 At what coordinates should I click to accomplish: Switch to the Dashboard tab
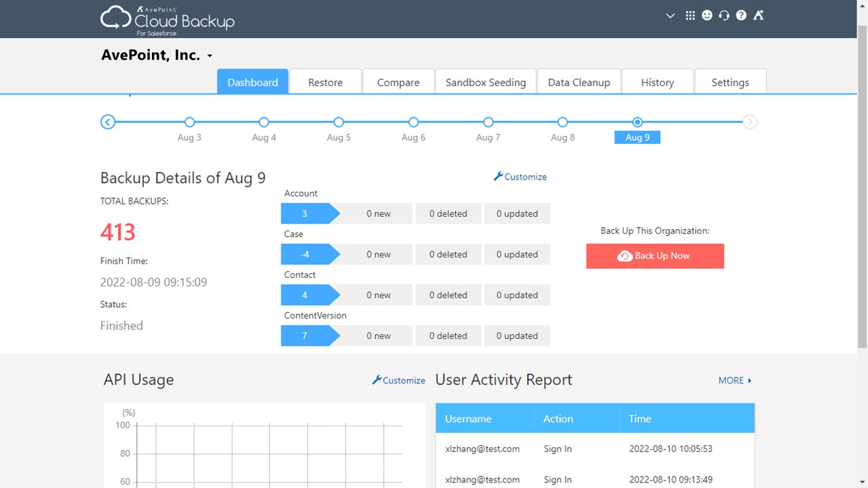point(253,81)
